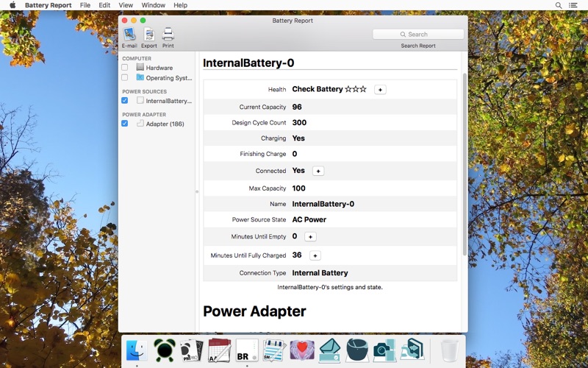Click the Operating System sidebar icon

point(140,77)
